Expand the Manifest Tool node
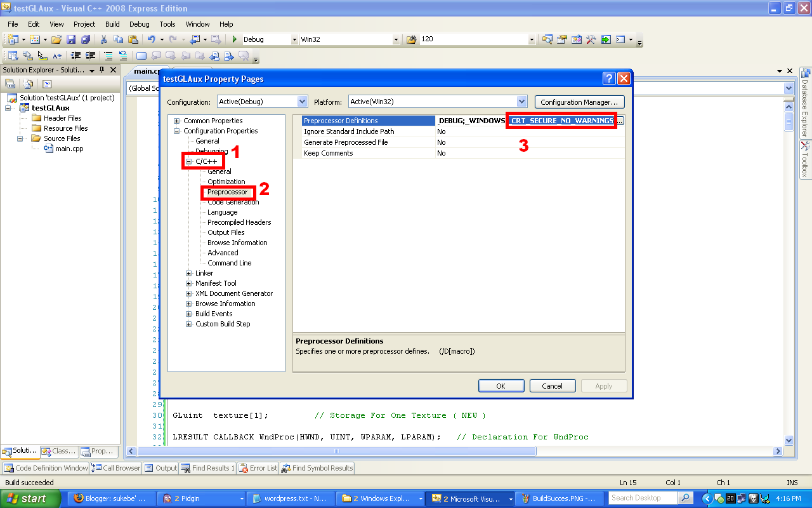The height and width of the screenshot is (508, 812). click(x=189, y=283)
